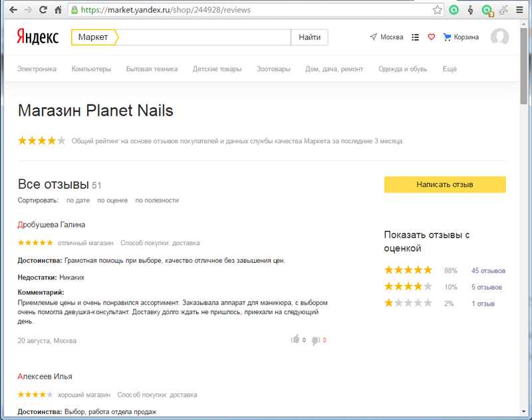
Task: Open the favorites heart icon
Action: (x=431, y=37)
